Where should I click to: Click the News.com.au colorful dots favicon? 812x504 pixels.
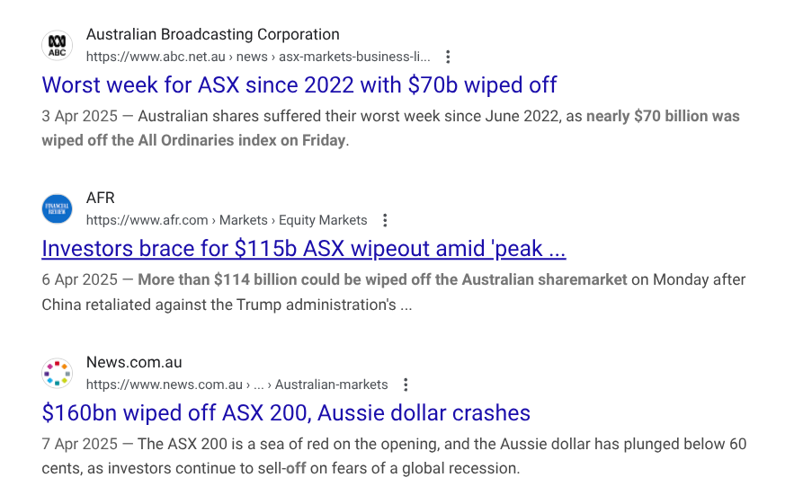(x=57, y=373)
